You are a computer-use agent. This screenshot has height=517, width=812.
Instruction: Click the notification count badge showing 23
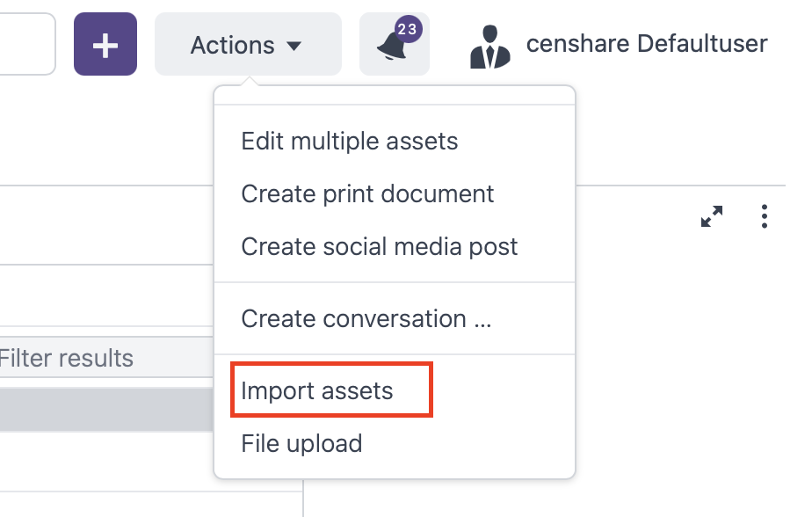[x=407, y=29]
